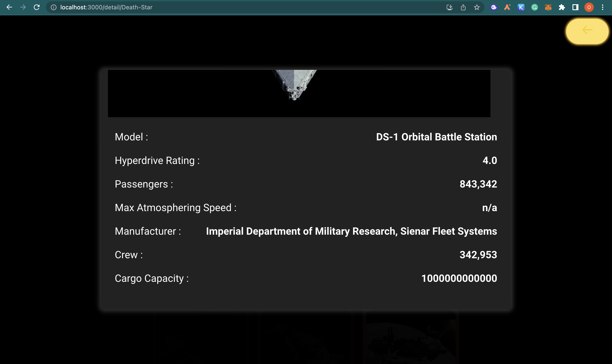Go back with browser back arrow
The height and width of the screenshot is (364, 612).
pos(9,7)
